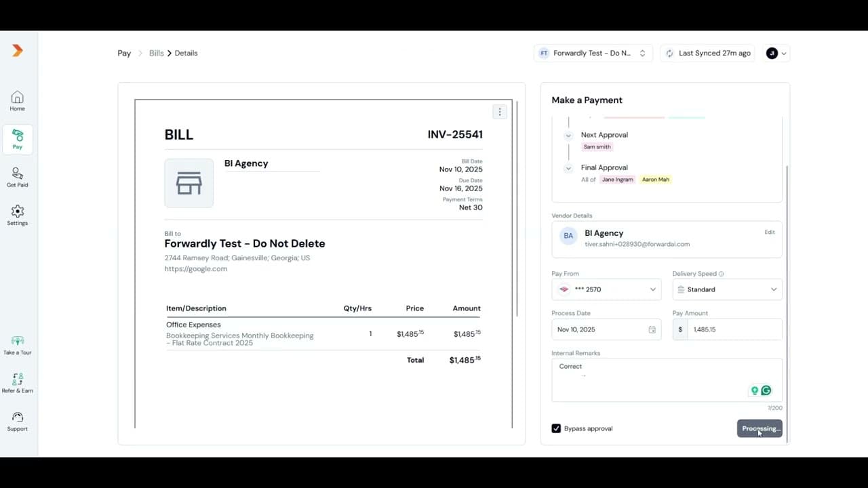The height and width of the screenshot is (488, 868).
Task: Collapse the Next Approval step
Action: click(568, 135)
